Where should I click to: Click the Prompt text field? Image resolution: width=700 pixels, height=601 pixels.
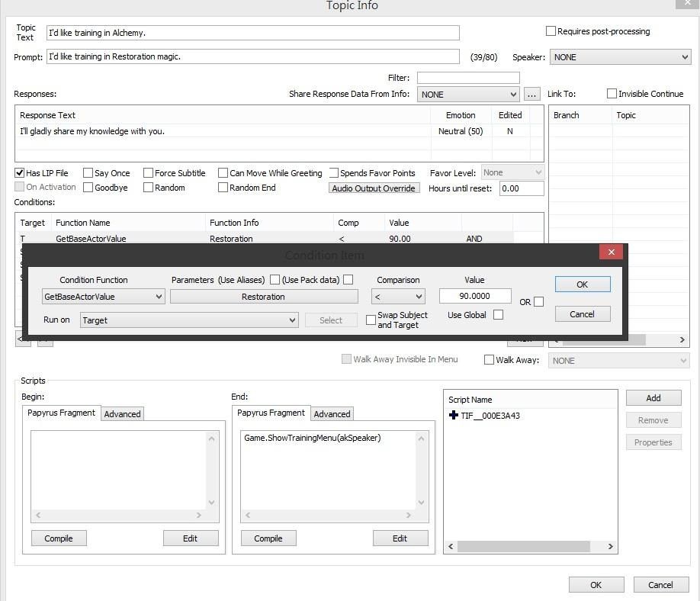[x=252, y=56]
